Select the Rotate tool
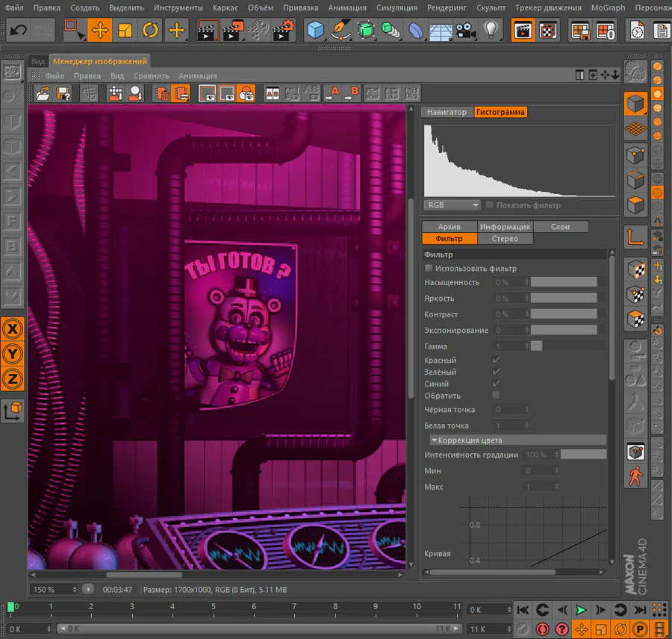The width and height of the screenshot is (672, 639). tap(150, 31)
